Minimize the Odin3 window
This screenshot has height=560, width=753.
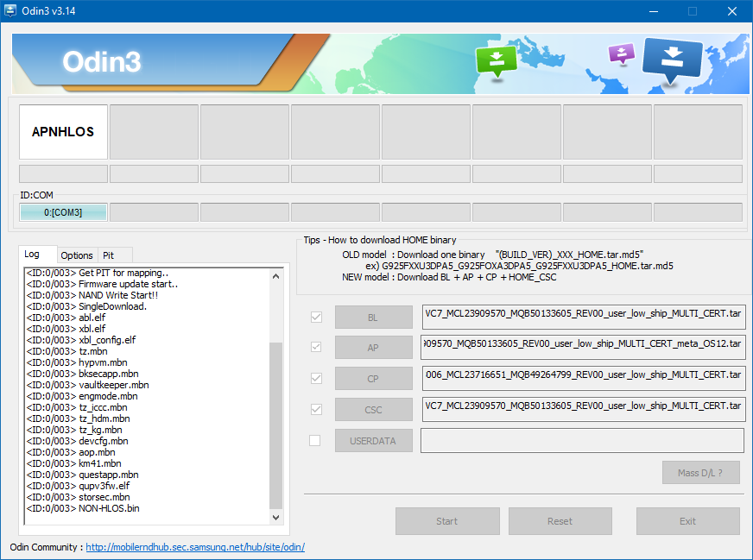(x=654, y=11)
